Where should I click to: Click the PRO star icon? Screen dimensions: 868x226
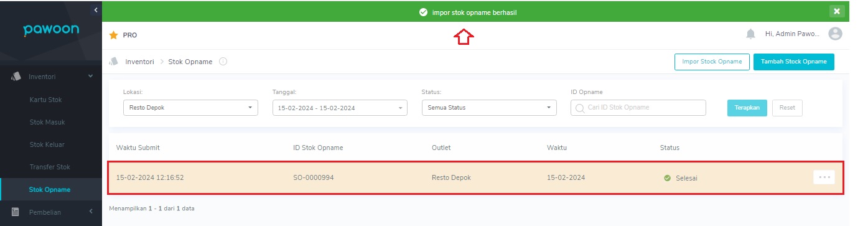[113, 35]
